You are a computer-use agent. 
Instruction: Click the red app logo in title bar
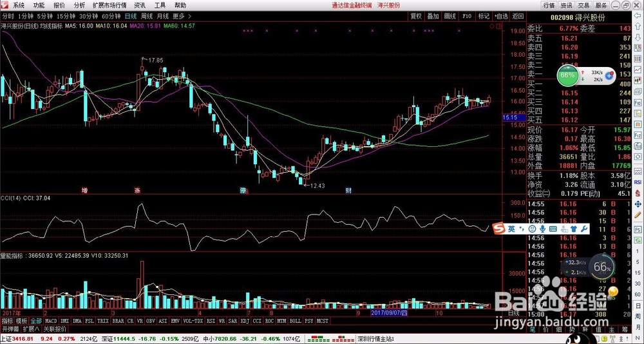pos(4,5)
